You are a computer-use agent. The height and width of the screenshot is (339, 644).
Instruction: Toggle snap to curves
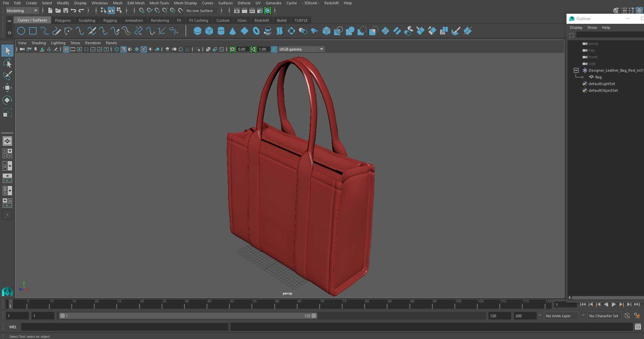pyautogui.click(x=150, y=11)
